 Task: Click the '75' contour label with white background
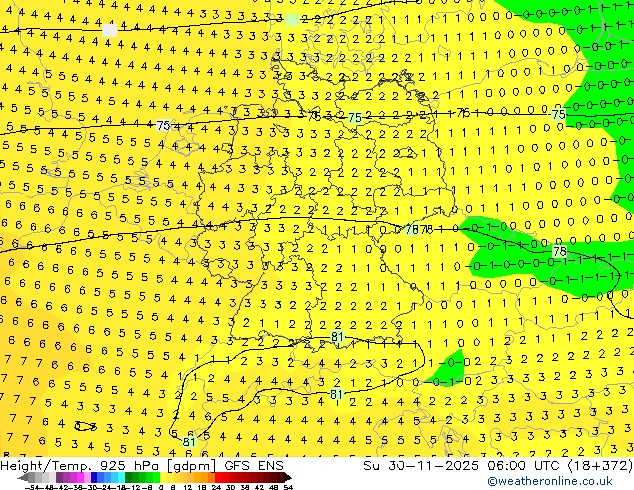[x=163, y=125]
